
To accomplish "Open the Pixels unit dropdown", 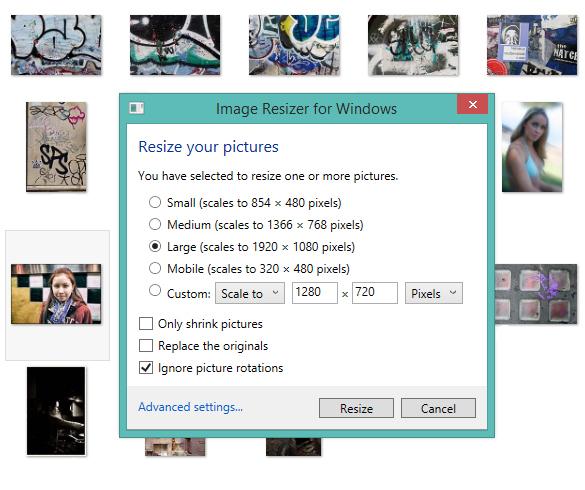I will (x=434, y=293).
